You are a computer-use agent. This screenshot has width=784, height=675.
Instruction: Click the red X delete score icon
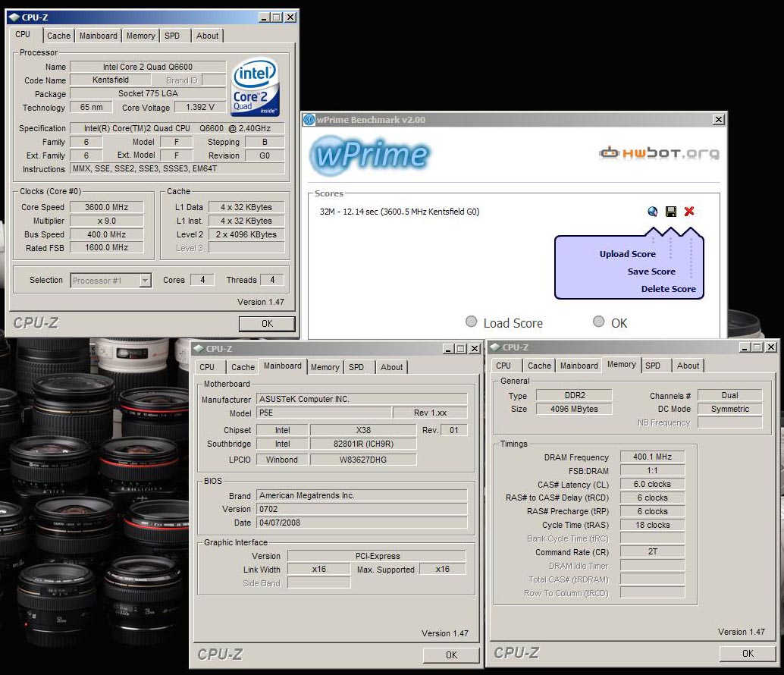point(689,211)
